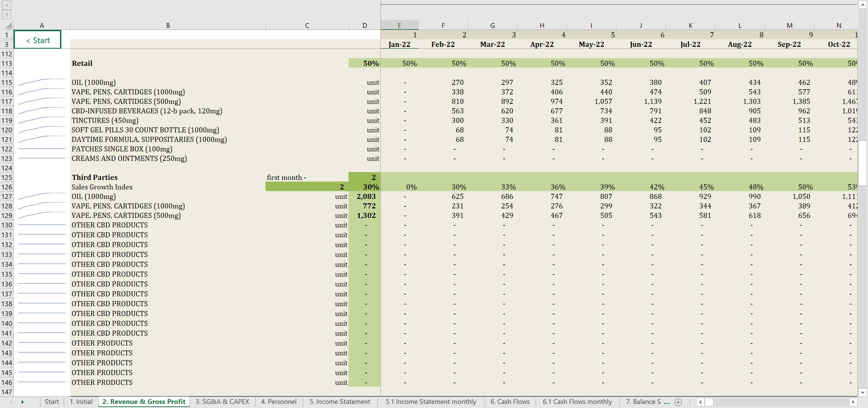Click horizontal scrollbar right arrow
The width and height of the screenshot is (868, 408).
pos(853,402)
